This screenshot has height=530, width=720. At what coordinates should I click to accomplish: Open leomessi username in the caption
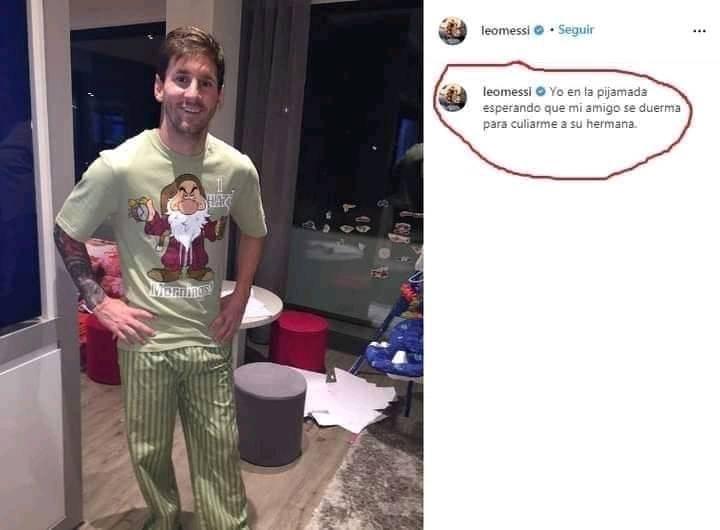click(x=507, y=92)
